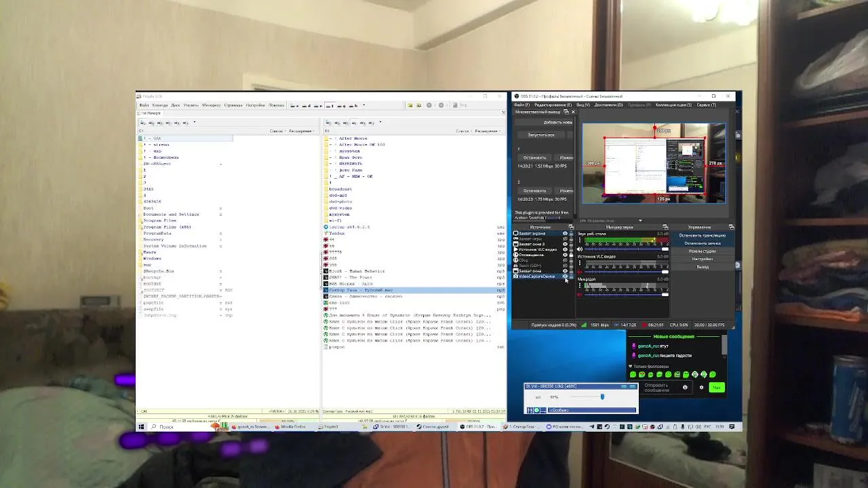Click the green Чат send button
The height and width of the screenshot is (488, 868).
(x=716, y=387)
